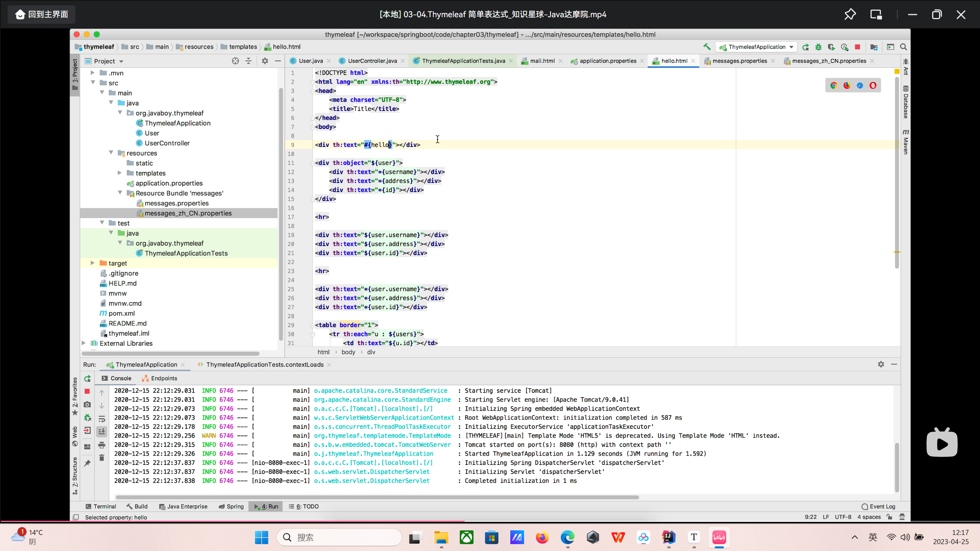Stop process in Run panel
The height and width of the screenshot is (551, 980).
coord(87,391)
